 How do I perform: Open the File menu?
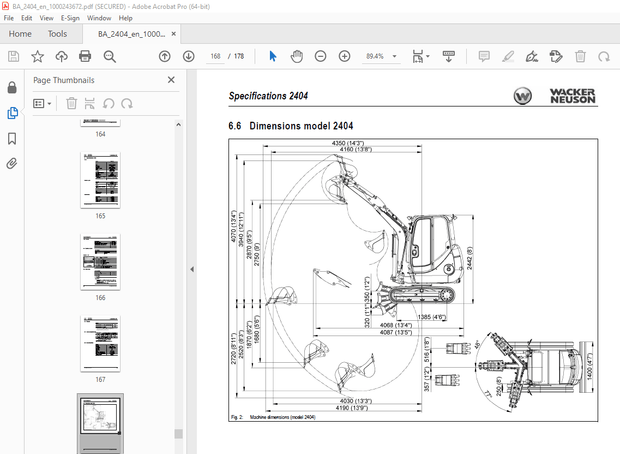pos(8,18)
